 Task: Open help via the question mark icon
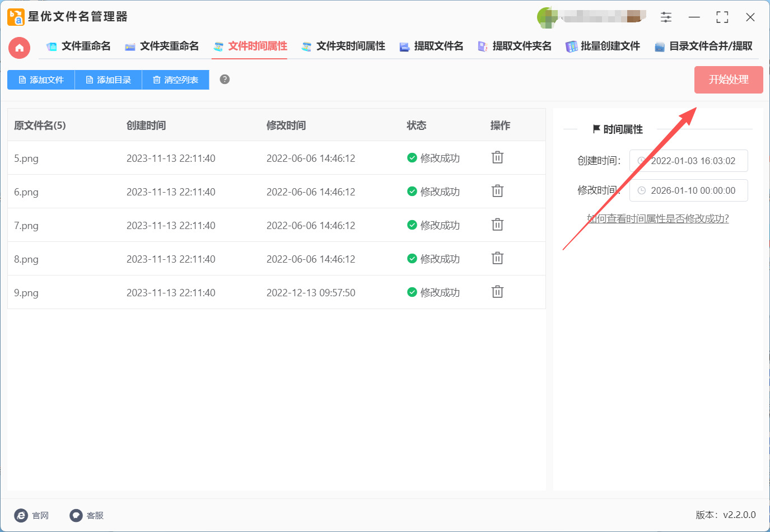click(225, 80)
